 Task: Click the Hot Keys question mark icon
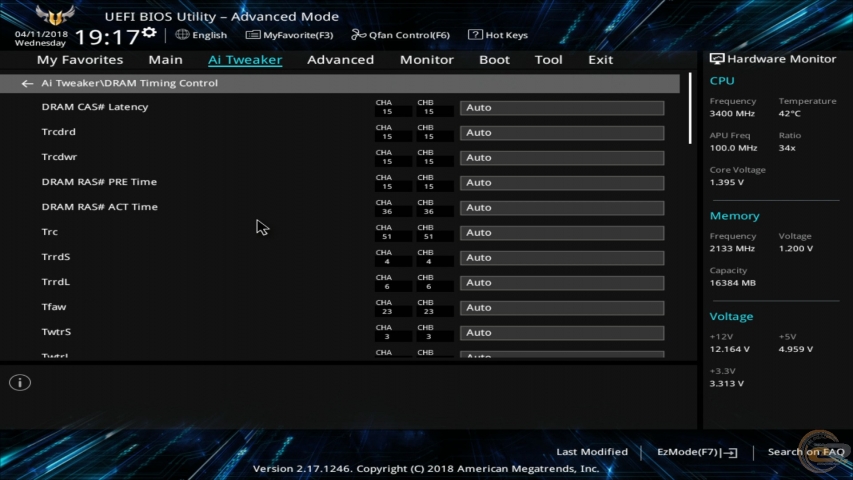tap(475, 35)
